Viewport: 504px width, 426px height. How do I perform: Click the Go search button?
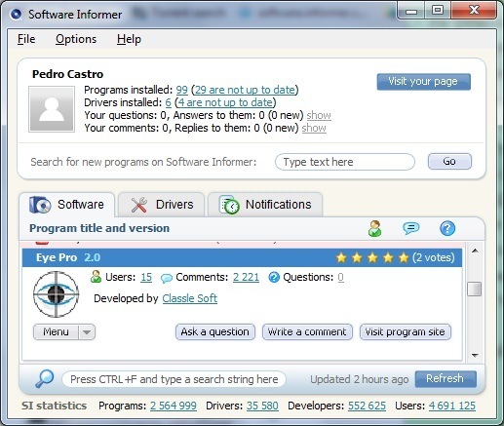coord(449,162)
